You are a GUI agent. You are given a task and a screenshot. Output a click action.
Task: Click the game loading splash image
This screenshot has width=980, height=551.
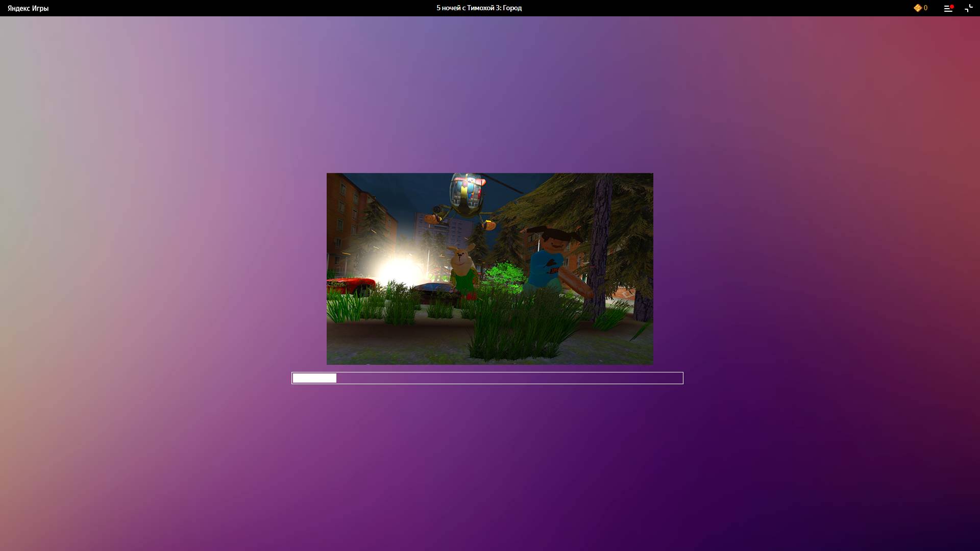(x=490, y=269)
